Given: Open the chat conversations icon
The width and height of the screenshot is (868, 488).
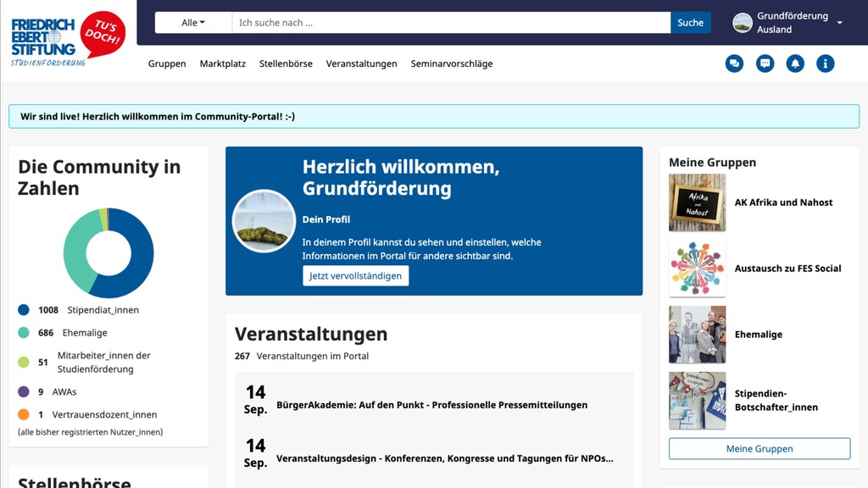Looking at the screenshot, I should pyautogui.click(x=734, y=64).
